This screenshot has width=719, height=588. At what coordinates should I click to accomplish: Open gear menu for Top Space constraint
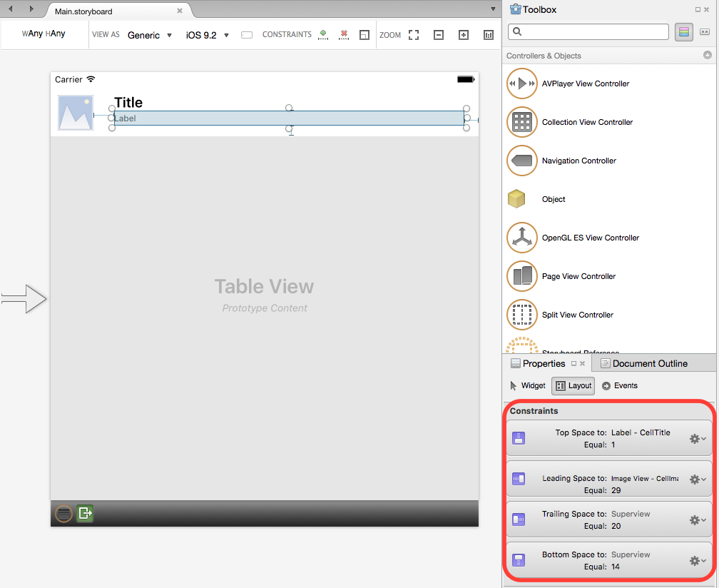pyautogui.click(x=698, y=439)
